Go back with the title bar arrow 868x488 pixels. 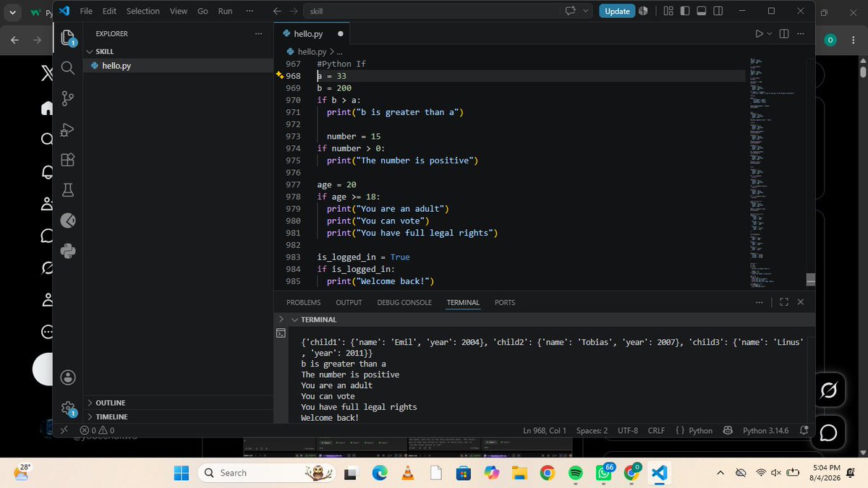(278, 11)
